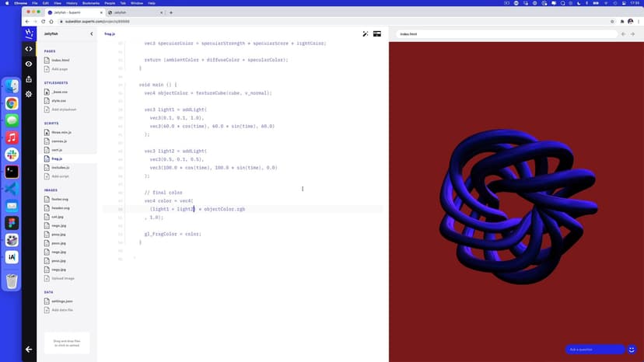
Task: Click the Add stylesheet link
Action: point(62,110)
